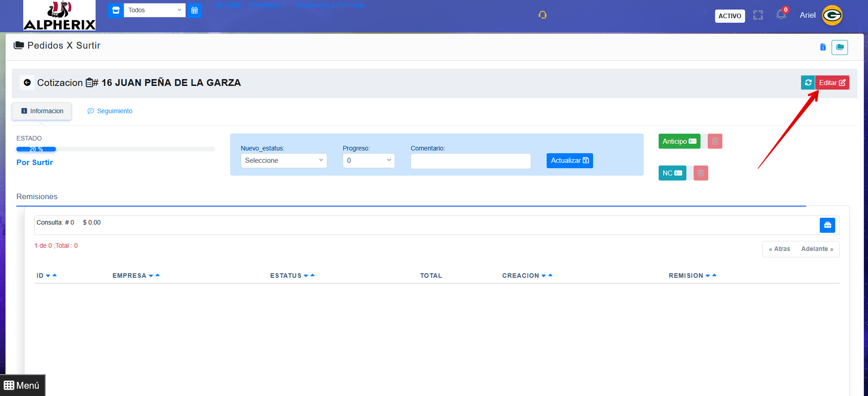Toggle fullscreen mode icon
This screenshot has height=396, width=868.
(x=758, y=15)
